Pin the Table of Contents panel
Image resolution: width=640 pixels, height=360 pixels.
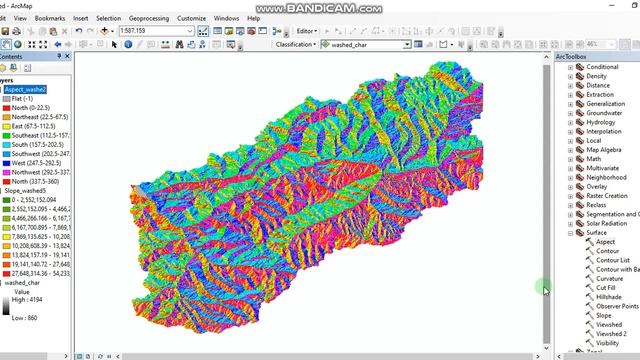click(60, 56)
